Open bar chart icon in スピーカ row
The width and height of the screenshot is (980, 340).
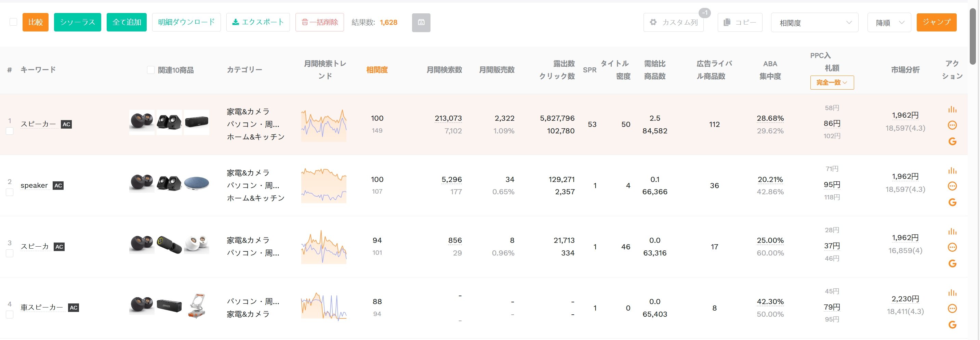click(952, 232)
